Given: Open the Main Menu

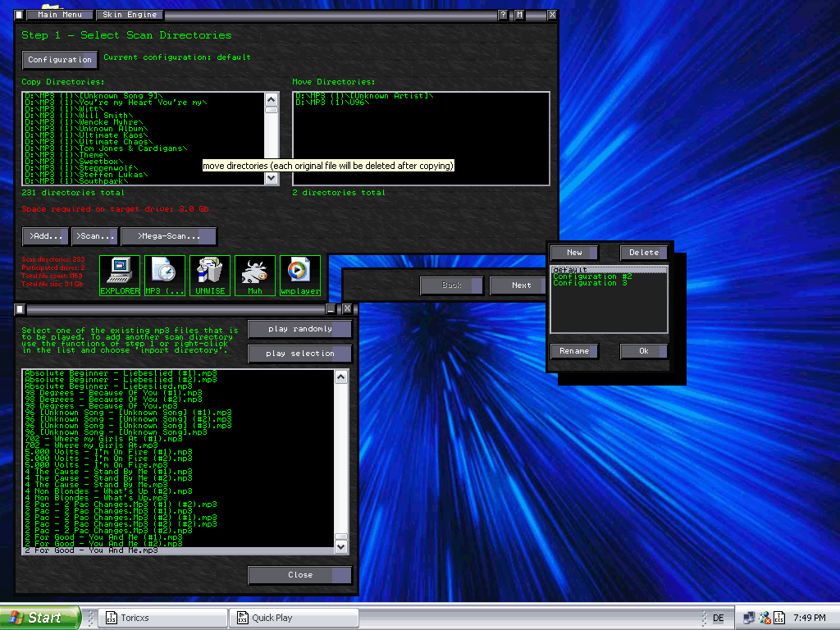Looking at the screenshot, I should (x=59, y=15).
